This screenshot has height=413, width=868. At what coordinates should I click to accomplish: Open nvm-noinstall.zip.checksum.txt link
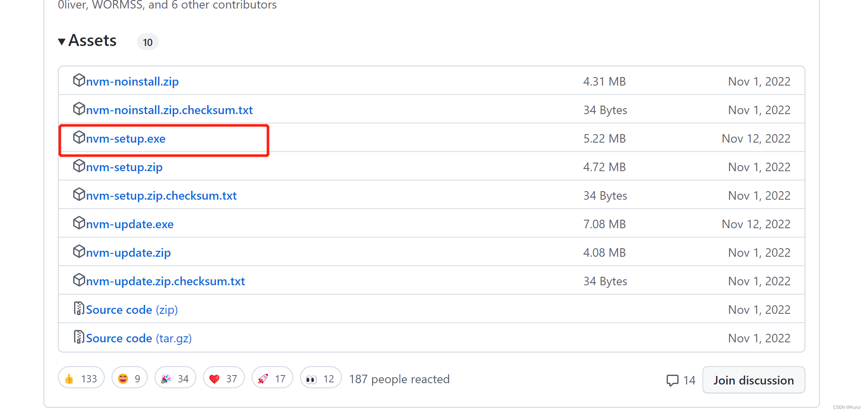pos(169,110)
